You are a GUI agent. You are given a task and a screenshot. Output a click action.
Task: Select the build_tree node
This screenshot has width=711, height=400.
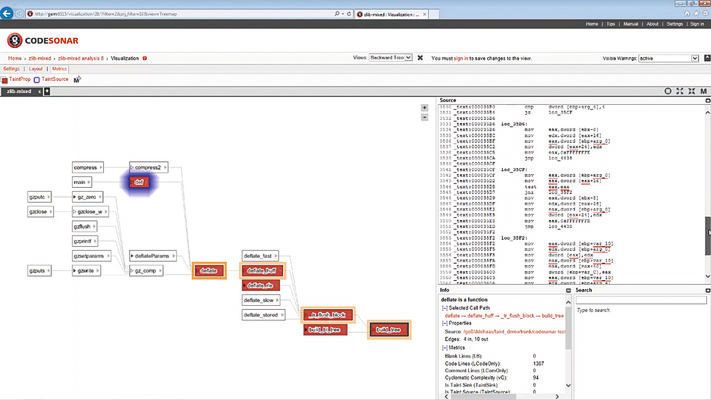point(389,330)
